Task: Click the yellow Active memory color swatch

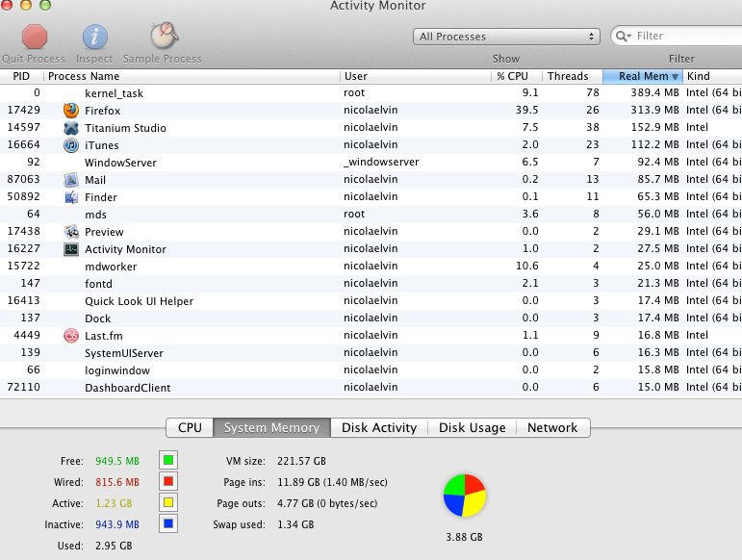Action: (x=168, y=502)
